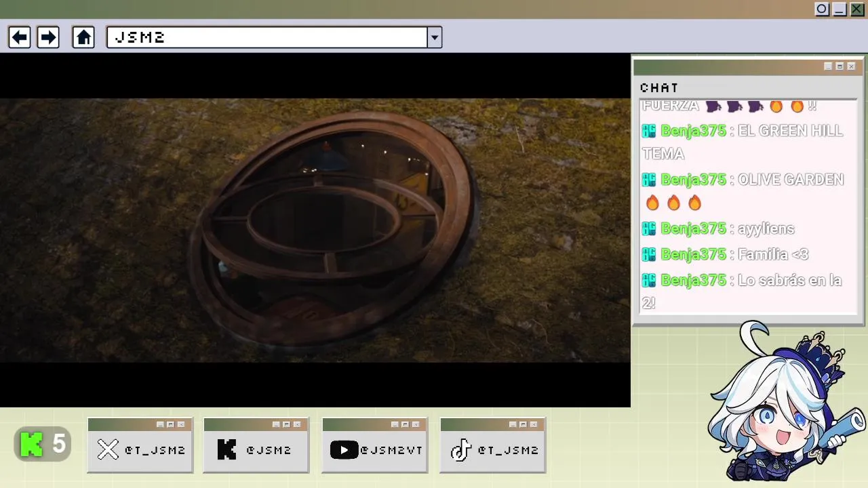868x488 pixels.
Task: Click chat message 'EL GREEN HILL TEMA'
Action: (x=743, y=142)
